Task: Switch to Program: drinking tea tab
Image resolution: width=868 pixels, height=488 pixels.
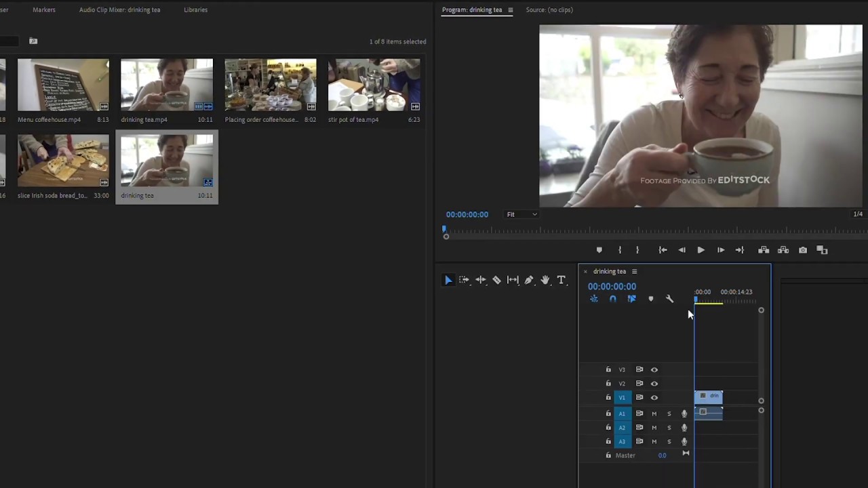Action: click(x=472, y=10)
